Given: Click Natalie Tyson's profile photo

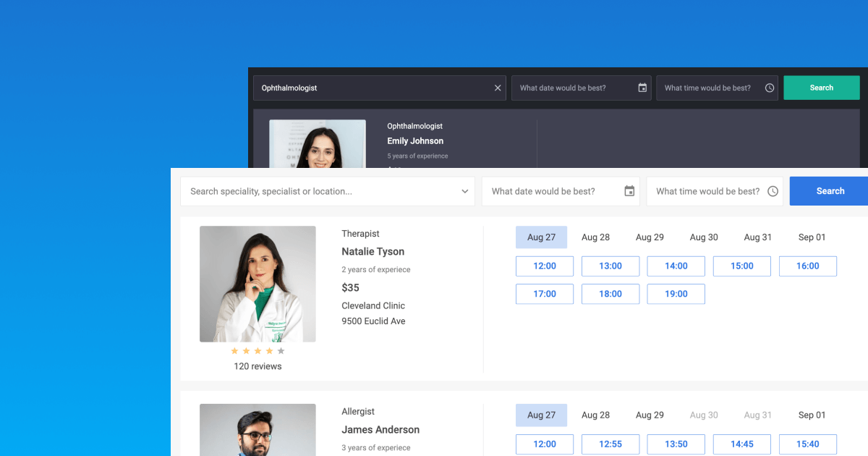Looking at the screenshot, I should point(258,284).
